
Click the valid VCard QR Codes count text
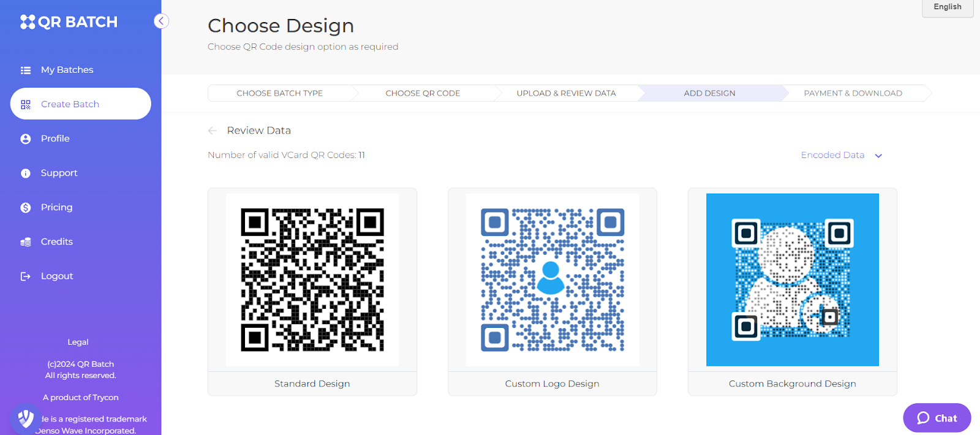tap(286, 155)
